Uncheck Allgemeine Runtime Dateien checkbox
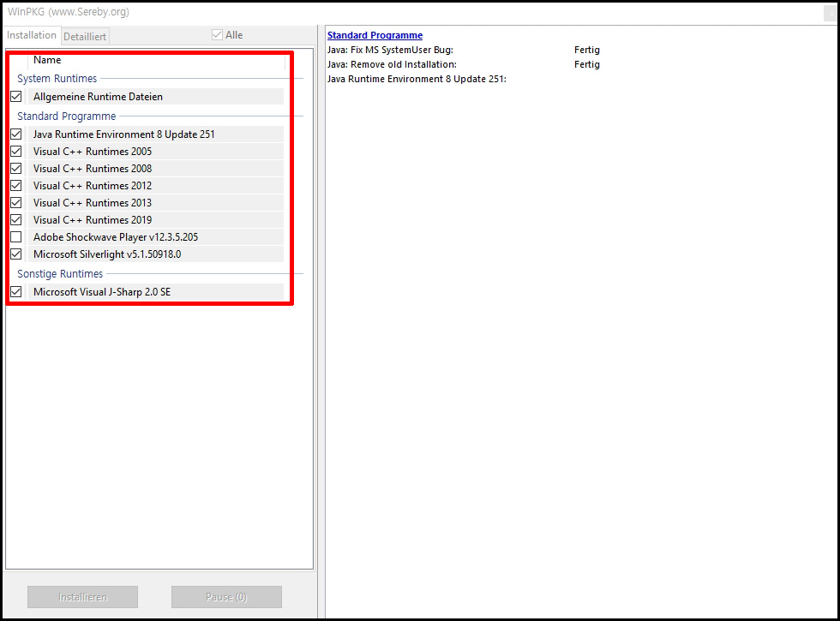This screenshot has width=840, height=621. tap(16, 96)
